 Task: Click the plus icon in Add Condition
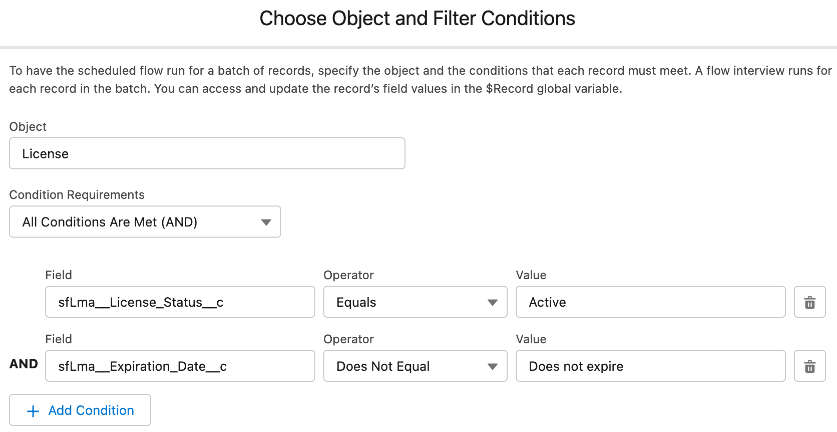(33, 411)
